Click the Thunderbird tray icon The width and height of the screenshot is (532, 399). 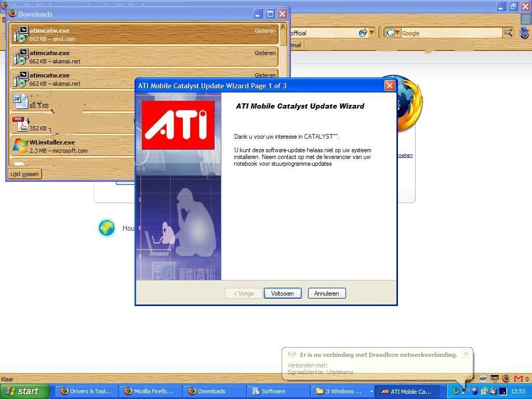coord(494,392)
